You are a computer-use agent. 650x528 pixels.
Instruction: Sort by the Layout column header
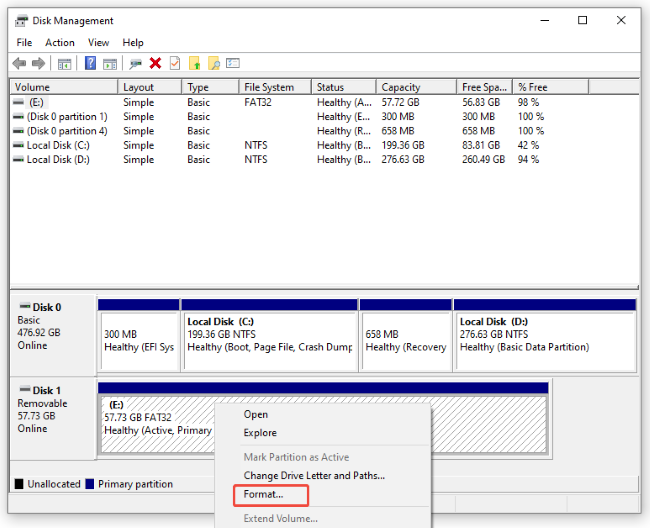tap(150, 87)
